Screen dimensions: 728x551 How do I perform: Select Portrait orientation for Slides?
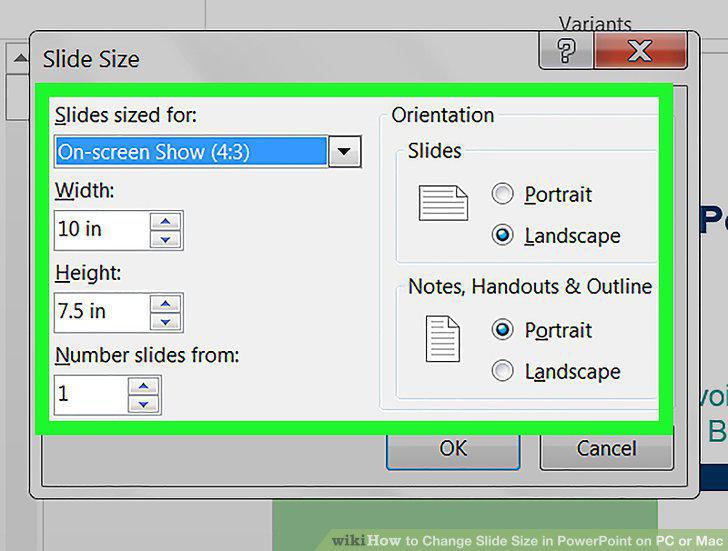(502, 194)
